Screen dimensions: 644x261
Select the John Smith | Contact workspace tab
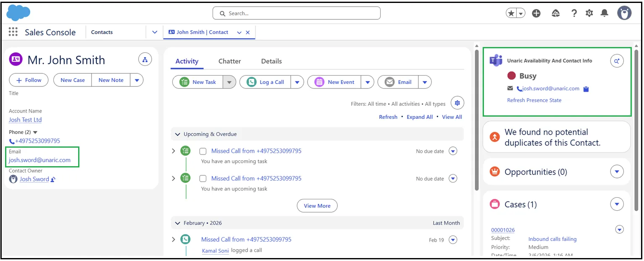[x=202, y=32]
